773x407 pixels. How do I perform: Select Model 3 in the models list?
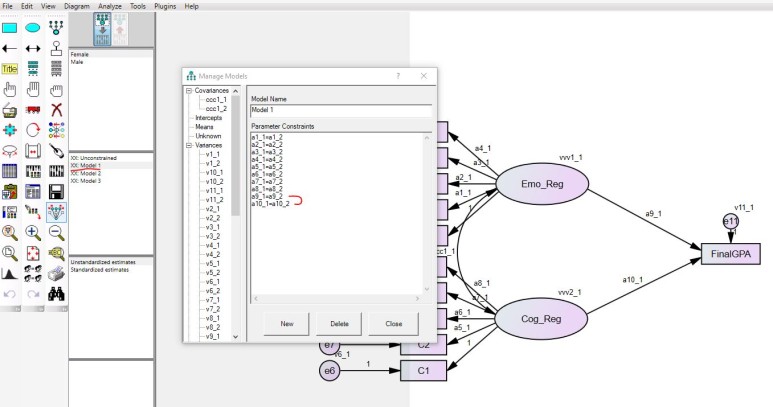86,181
